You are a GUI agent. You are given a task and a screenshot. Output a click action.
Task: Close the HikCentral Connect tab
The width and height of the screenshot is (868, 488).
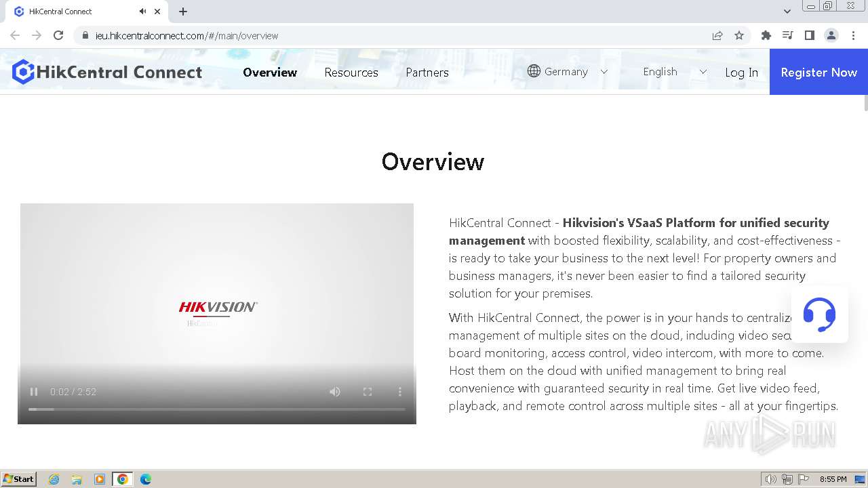coord(157,12)
